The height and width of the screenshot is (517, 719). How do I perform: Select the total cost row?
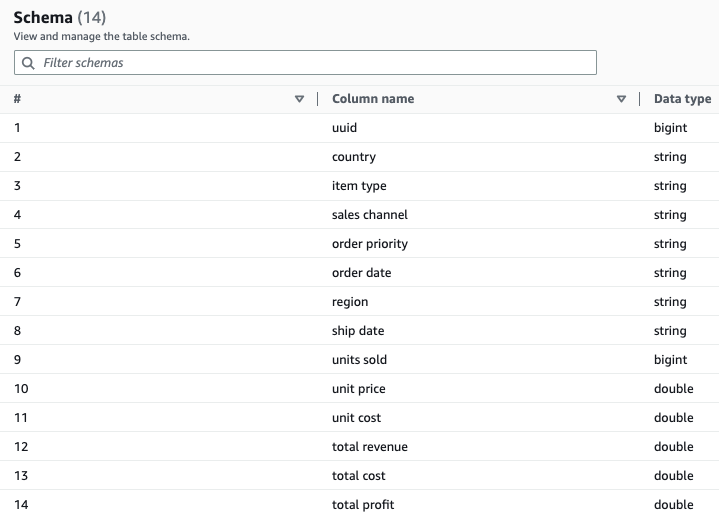[360, 475]
